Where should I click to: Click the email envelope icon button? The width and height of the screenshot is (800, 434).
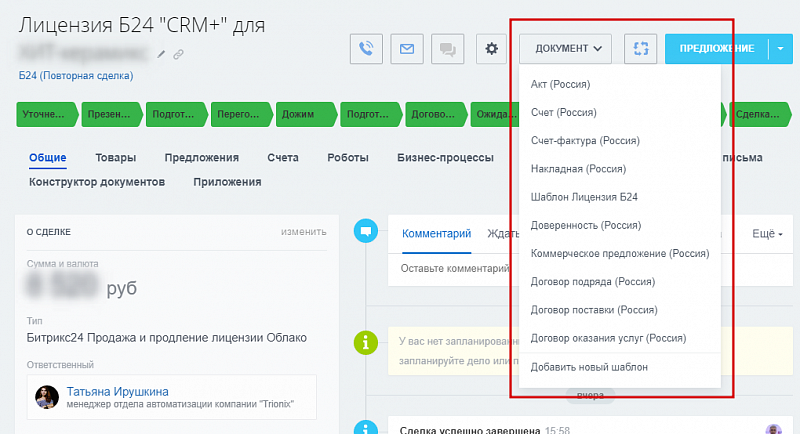(x=407, y=49)
